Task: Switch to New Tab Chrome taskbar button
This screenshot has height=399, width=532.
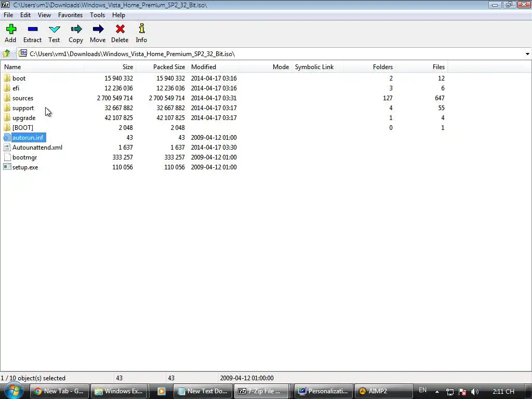Action: (59, 391)
